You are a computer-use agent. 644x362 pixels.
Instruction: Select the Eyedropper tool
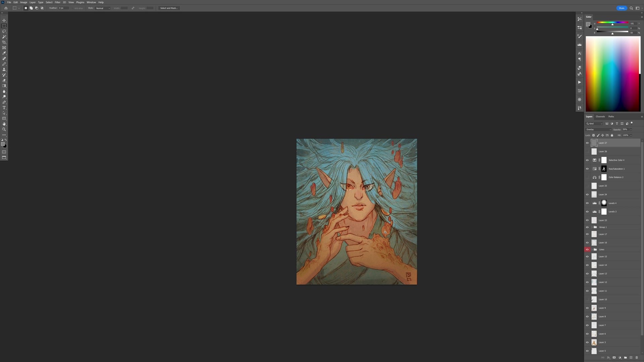point(4,53)
